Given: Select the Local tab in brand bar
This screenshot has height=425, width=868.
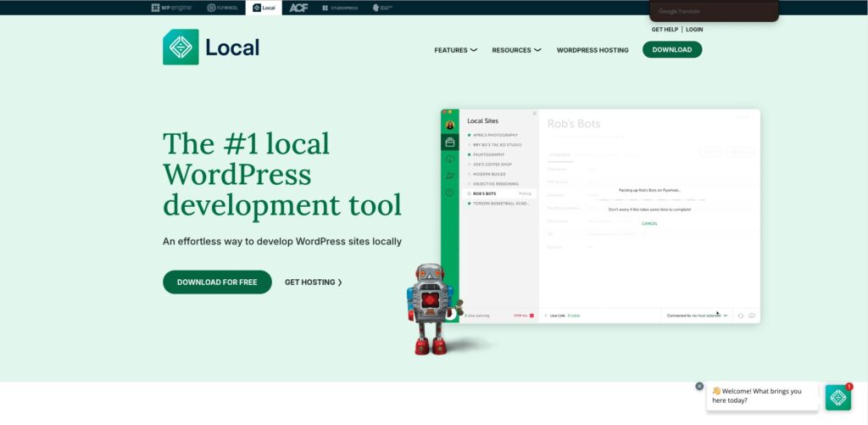Looking at the screenshot, I should pos(264,8).
